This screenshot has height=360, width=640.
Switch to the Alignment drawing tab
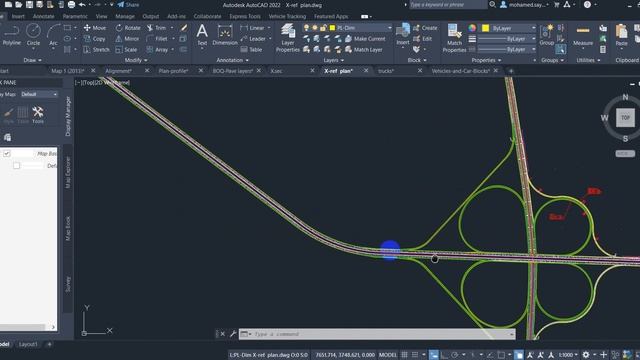(118, 71)
